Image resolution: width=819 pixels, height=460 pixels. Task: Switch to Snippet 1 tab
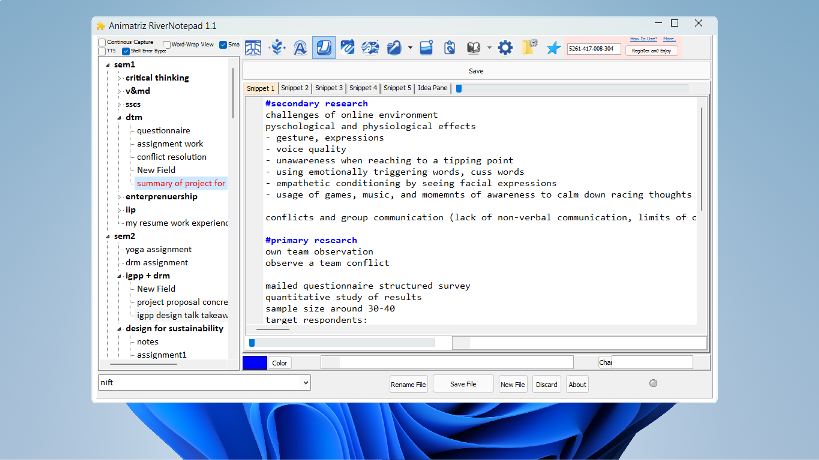[x=260, y=88]
